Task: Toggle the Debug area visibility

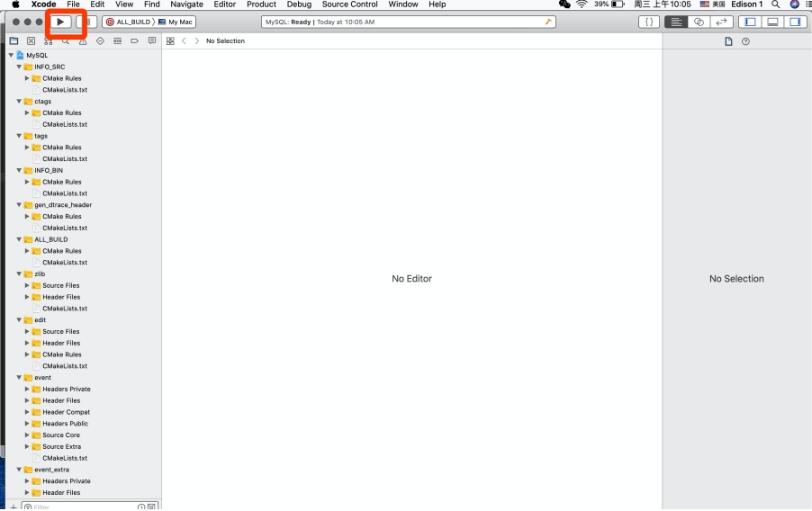Action: pos(772,22)
